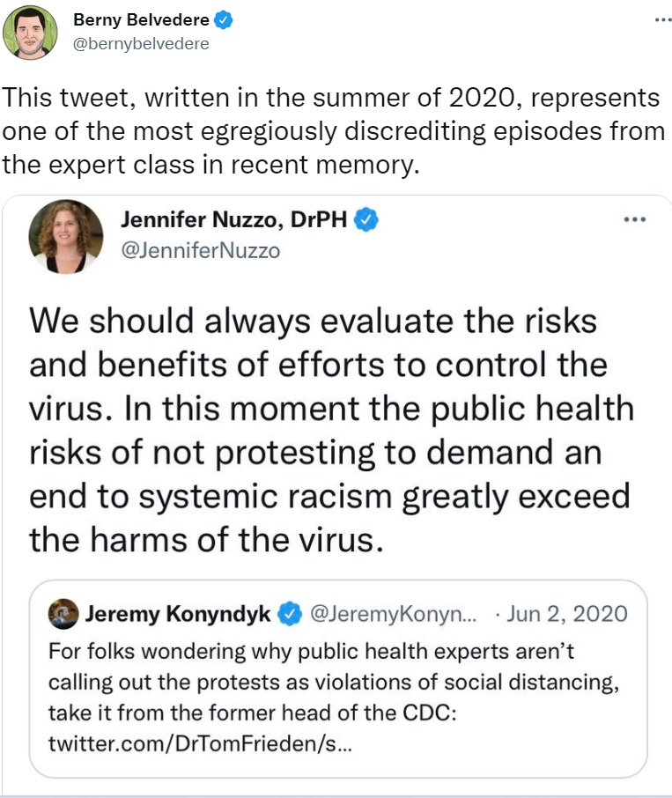Click the 'former head of the CDC' tweet body
This screenshot has height=798, width=672.
point(334,698)
